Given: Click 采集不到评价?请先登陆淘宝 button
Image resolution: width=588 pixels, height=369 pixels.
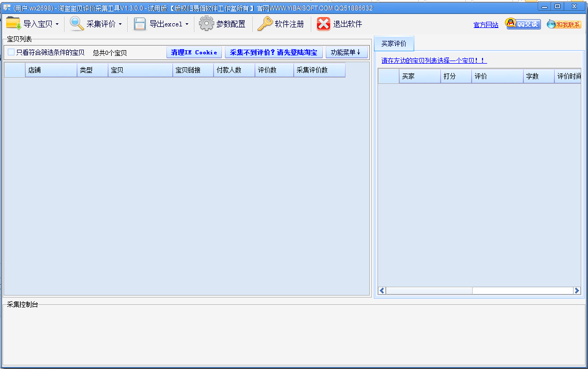Looking at the screenshot, I should [274, 52].
